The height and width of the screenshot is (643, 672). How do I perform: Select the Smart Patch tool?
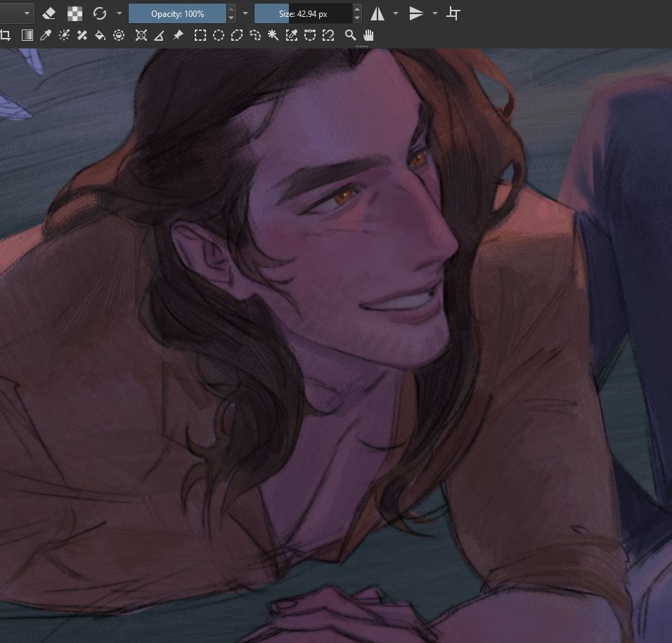(x=82, y=35)
